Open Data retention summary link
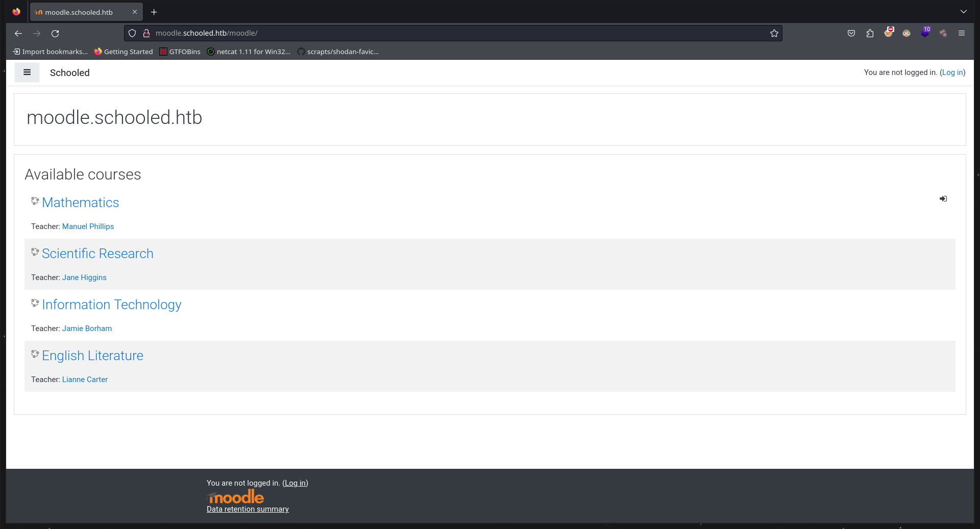980x529 pixels. (x=248, y=509)
